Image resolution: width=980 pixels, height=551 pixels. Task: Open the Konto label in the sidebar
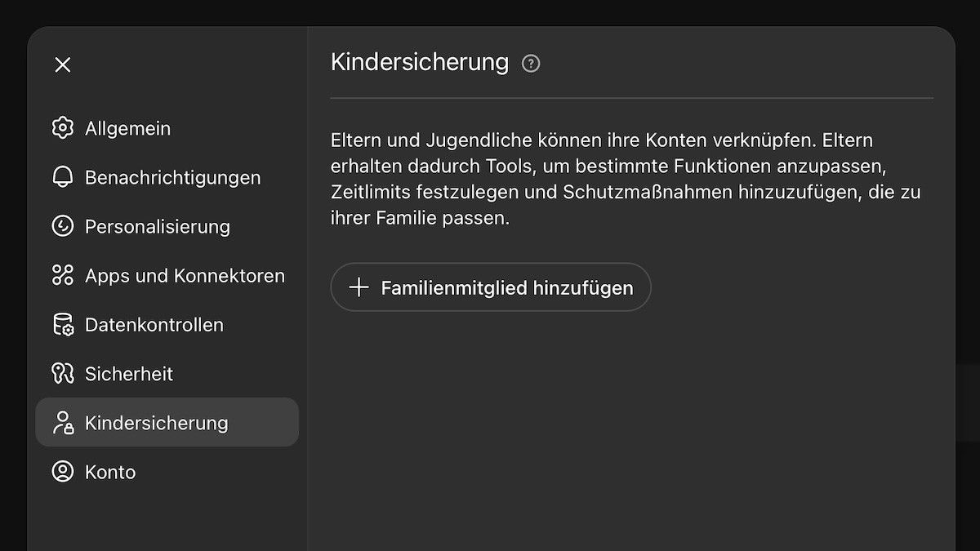110,472
